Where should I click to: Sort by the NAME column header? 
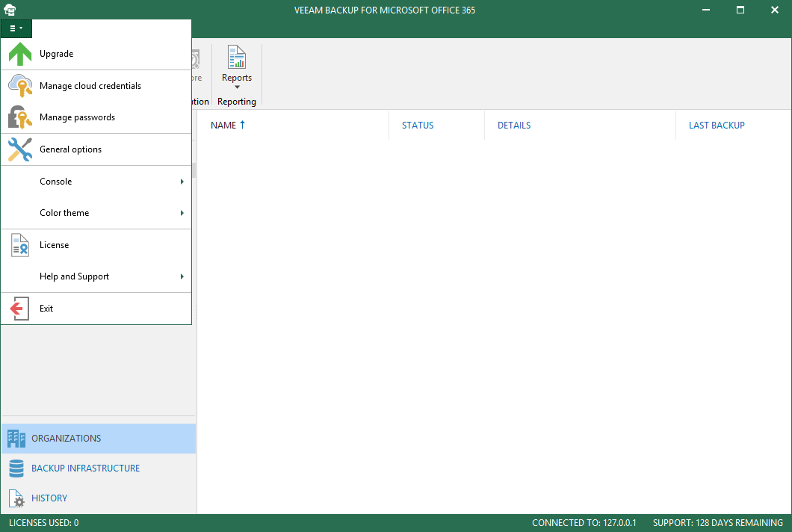293,126
